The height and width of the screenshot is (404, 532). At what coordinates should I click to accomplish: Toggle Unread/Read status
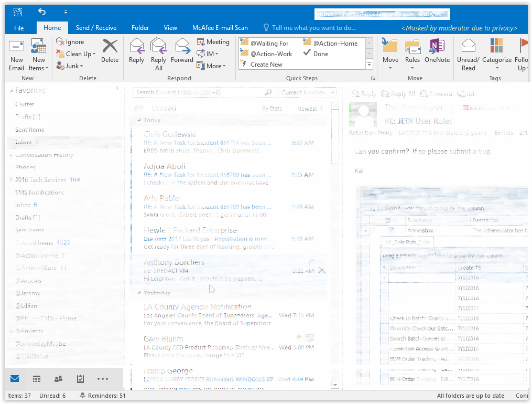468,55
